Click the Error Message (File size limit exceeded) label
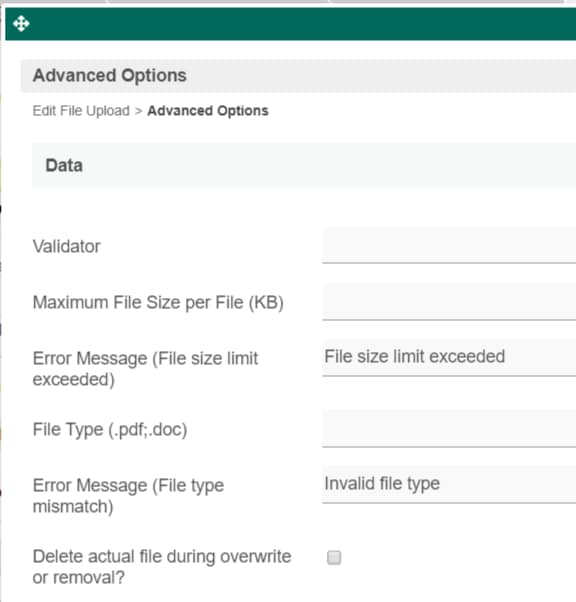 tap(145, 369)
